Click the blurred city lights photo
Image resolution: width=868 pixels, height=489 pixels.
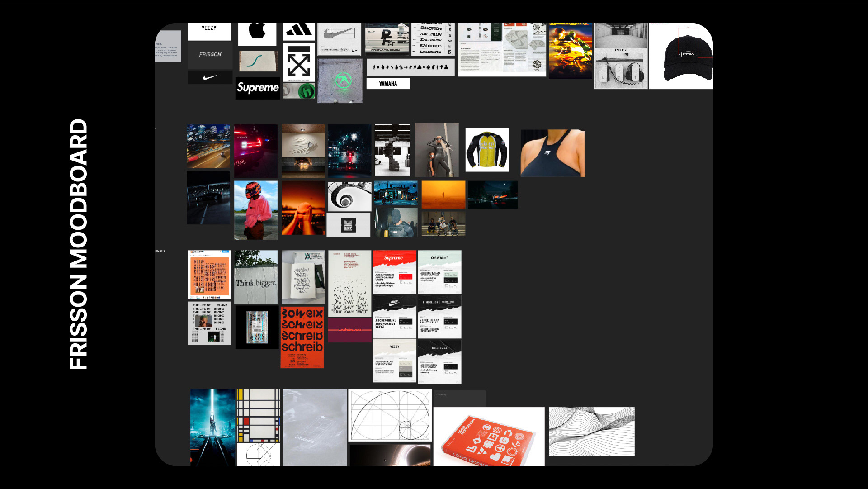tap(208, 147)
